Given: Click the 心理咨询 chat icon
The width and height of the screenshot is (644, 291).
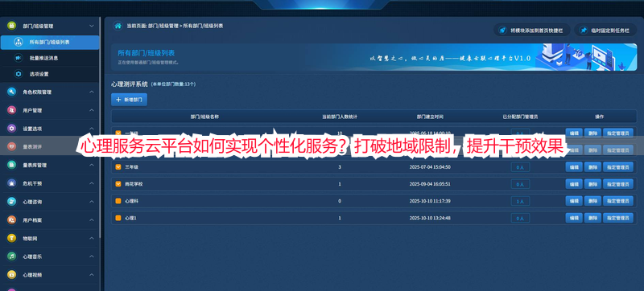Looking at the screenshot, I should [11, 202].
